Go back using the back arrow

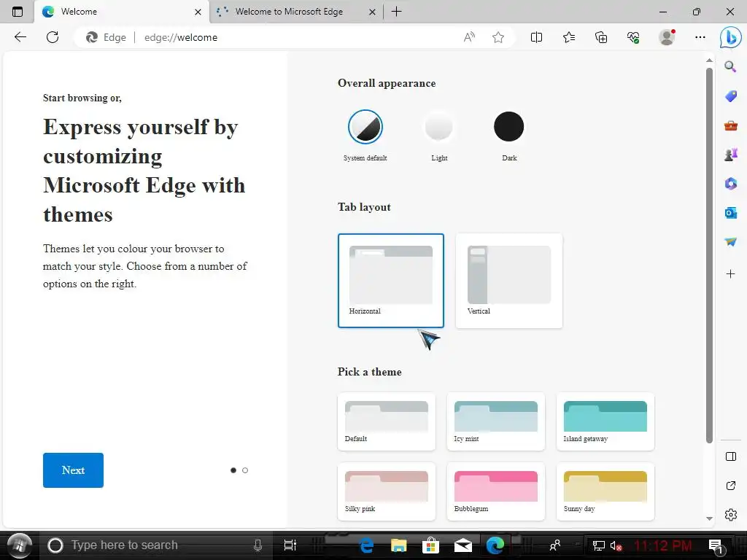20,37
